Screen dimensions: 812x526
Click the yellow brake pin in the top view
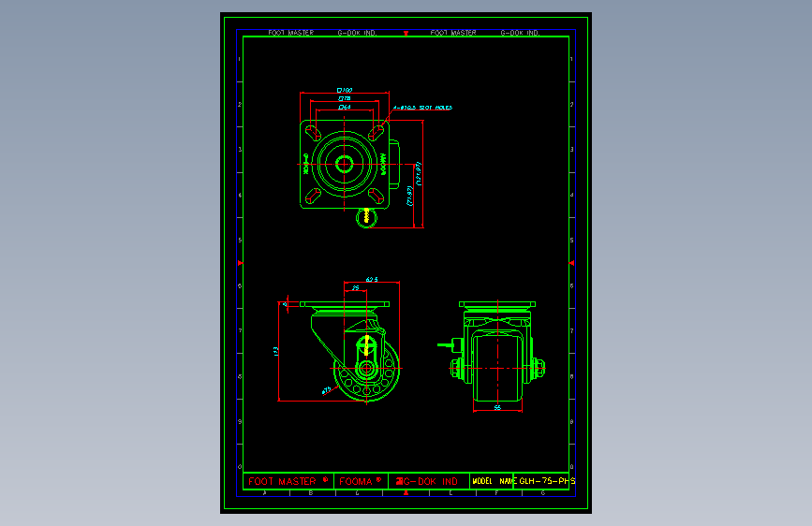click(x=366, y=216)
